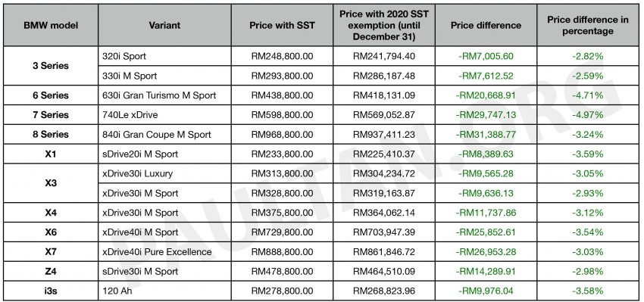Click the 320i Sport variant cell
The image size is (644, 302).
point(164,56)
